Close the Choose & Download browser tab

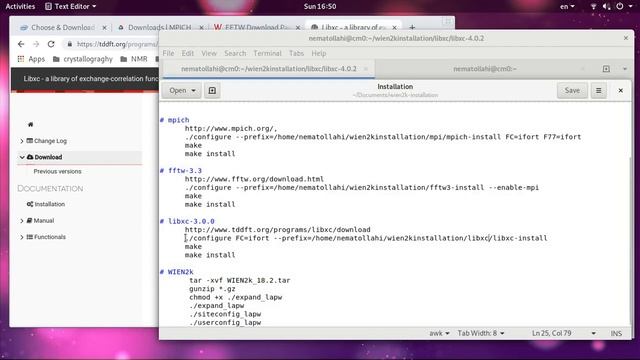104,27
